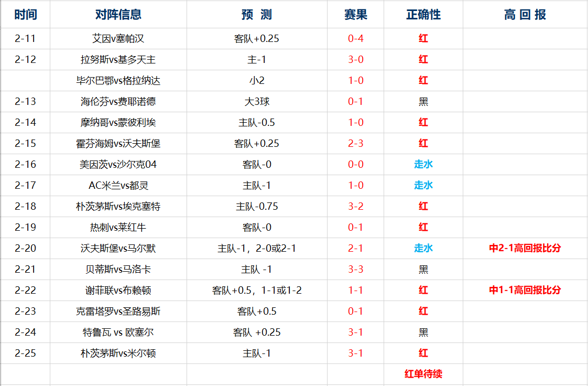Select the 艾因v塞帕汉 match cell

[118, 39]
